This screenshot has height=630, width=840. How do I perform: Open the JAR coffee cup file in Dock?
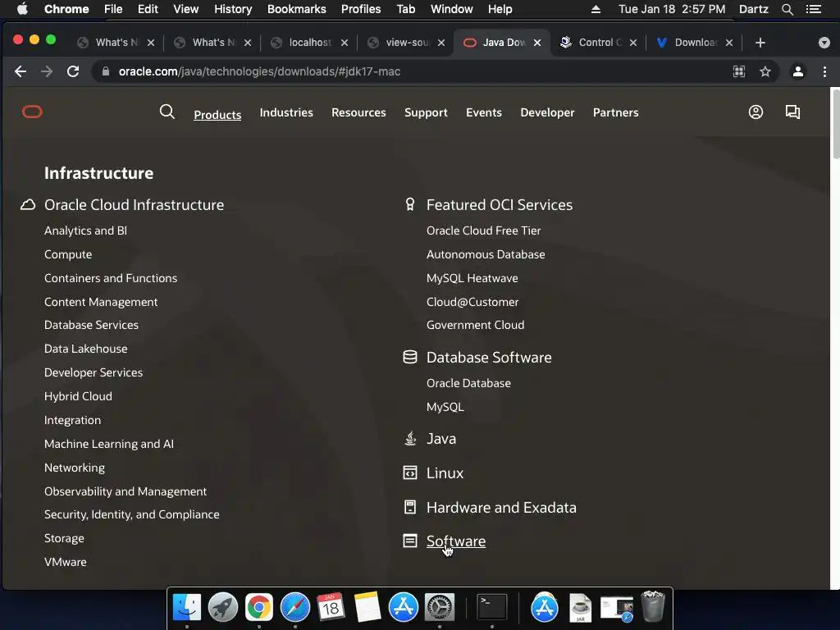coord(580,608)
